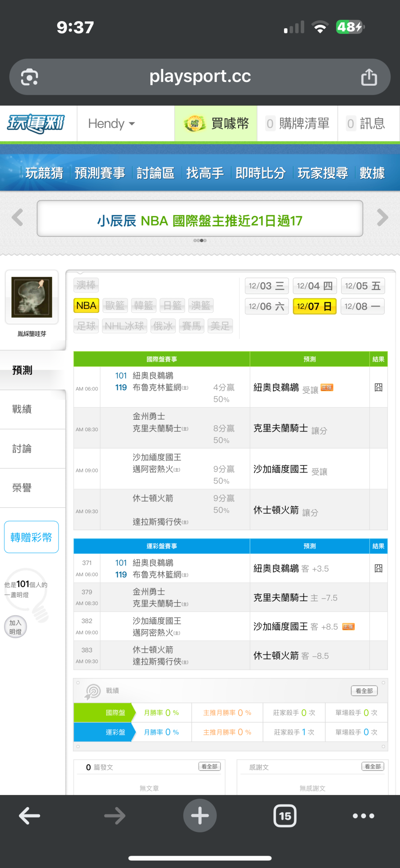Open new tab with plus button
400x868 pixels.
click(200, 815)
